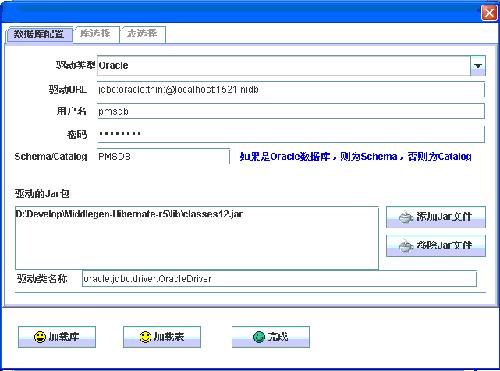Click the 驱动类名称 label
The width and height of the screenshot is (500, 371).
[x=42, y=278]
